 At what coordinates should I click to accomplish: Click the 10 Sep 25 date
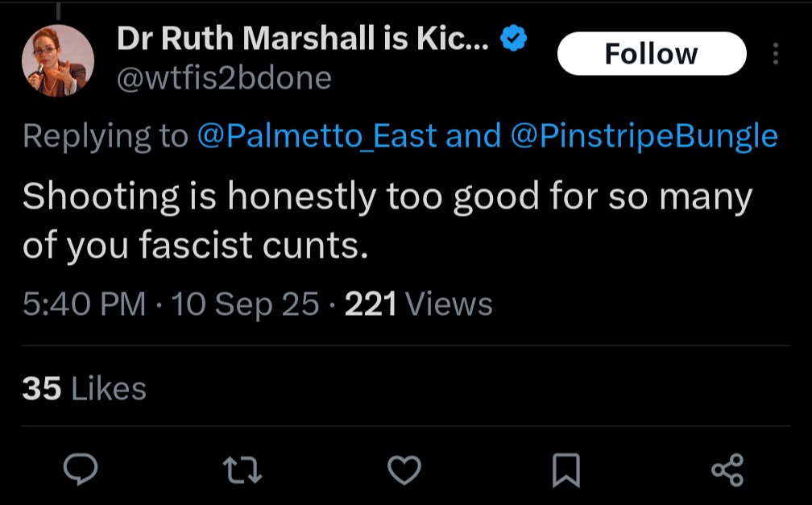pyautogui.click(x=245, y=304)
